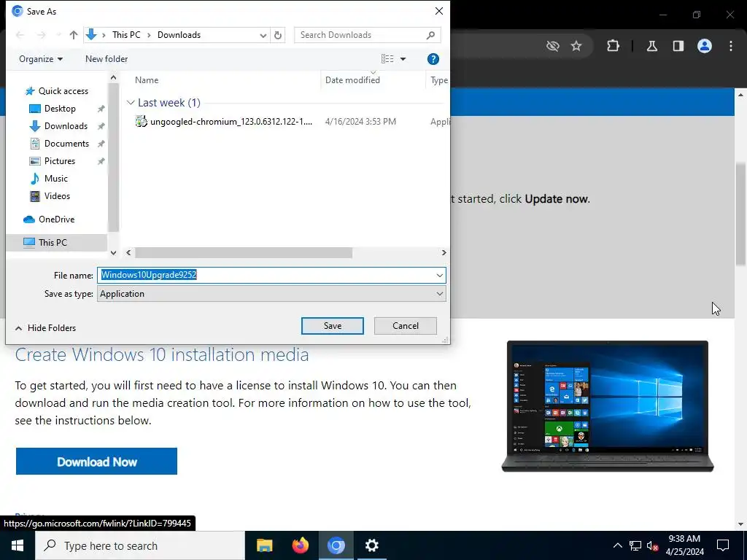Open OneDrive in the navigation pane

pyautogui.click(x=56, y=219)
